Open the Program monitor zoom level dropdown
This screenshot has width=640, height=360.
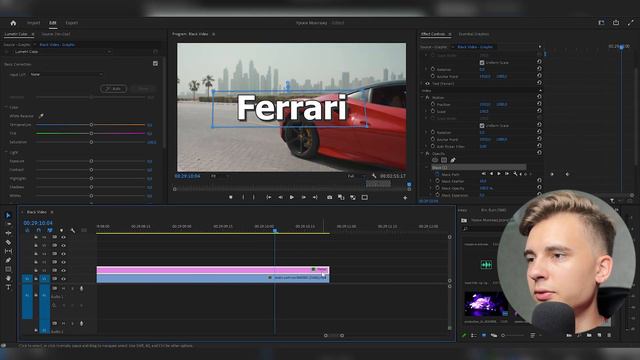point(220,176)
